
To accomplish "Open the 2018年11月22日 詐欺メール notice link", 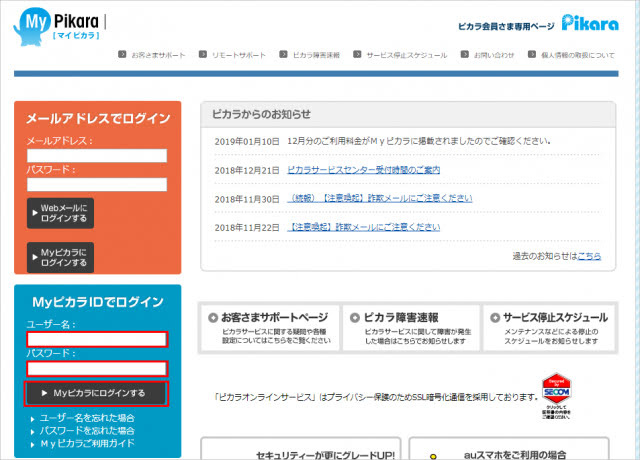I will 364,227.
